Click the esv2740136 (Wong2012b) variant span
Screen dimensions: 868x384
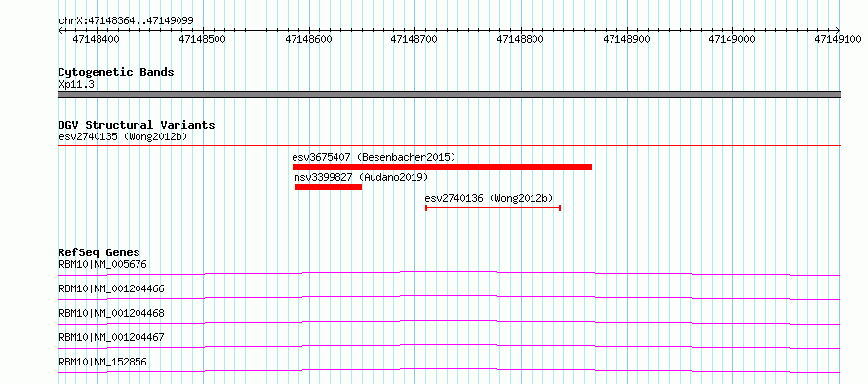(493, 208)
